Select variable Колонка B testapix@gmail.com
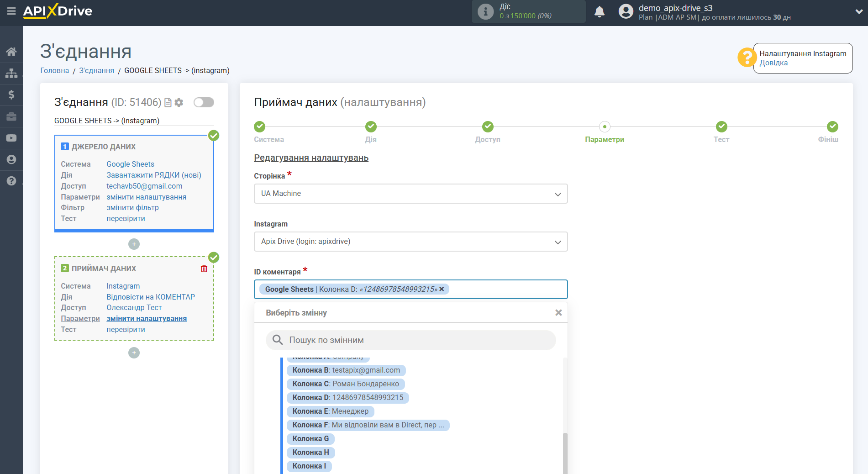Image resolution: width=868 pixels, height=474 pixels. coord(346,370)
